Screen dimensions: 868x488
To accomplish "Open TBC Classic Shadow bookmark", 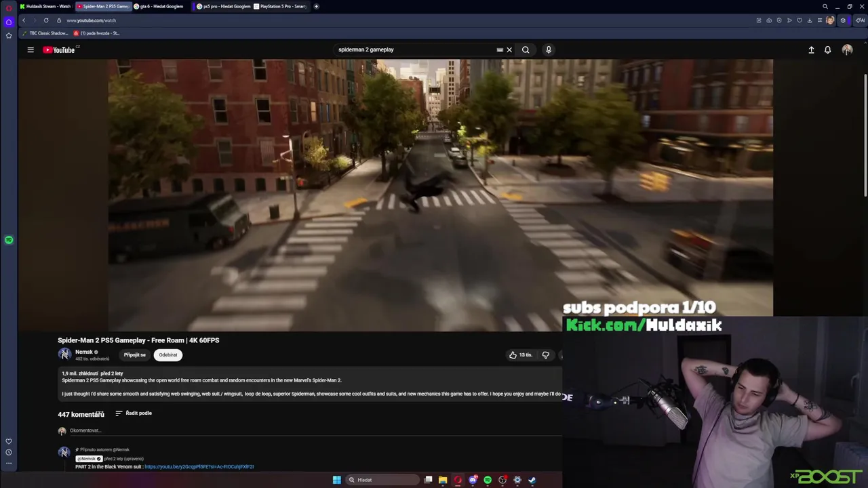I will click(45, 33).
